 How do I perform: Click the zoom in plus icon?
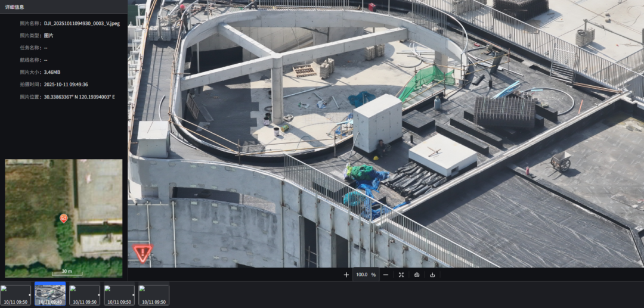click(x=346, y=275)
